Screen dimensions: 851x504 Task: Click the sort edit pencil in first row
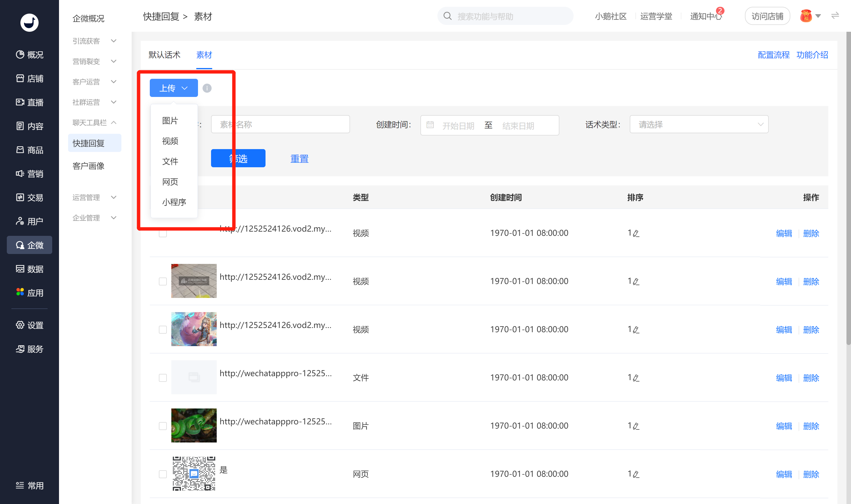[x=636, y=234]
